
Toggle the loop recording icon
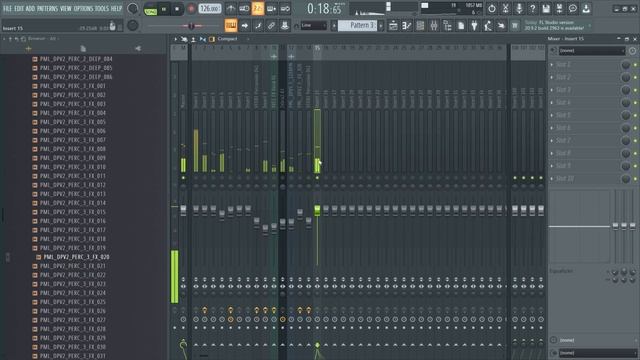point(285,9)
